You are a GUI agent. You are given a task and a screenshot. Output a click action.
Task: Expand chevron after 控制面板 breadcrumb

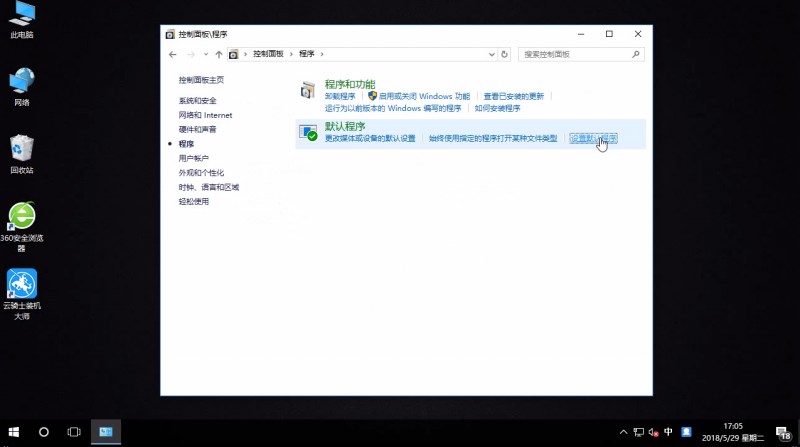pos(291,54)
